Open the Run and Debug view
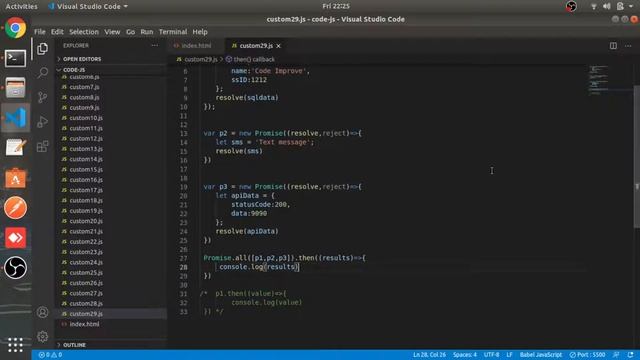Screen dimensions: 640x360 click(x=42, y=122)
